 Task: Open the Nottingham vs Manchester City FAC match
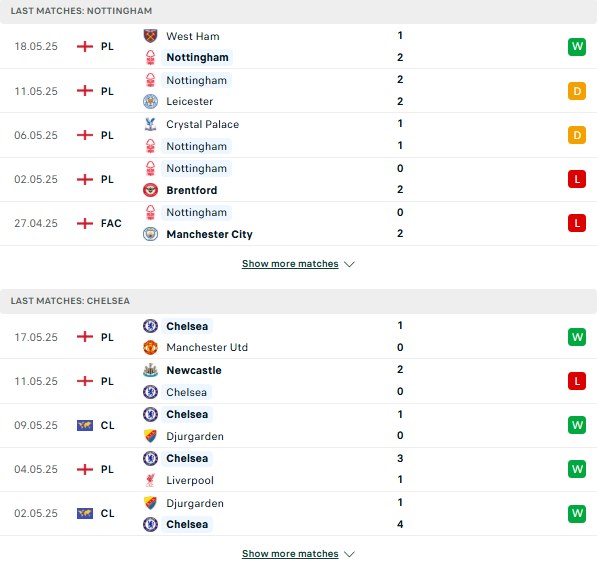coord(298,224)
